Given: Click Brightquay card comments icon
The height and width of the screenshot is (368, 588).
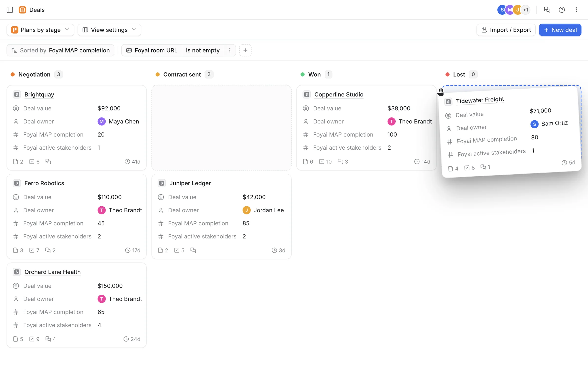Looking at the screenshot, I should tap(48, 161).
